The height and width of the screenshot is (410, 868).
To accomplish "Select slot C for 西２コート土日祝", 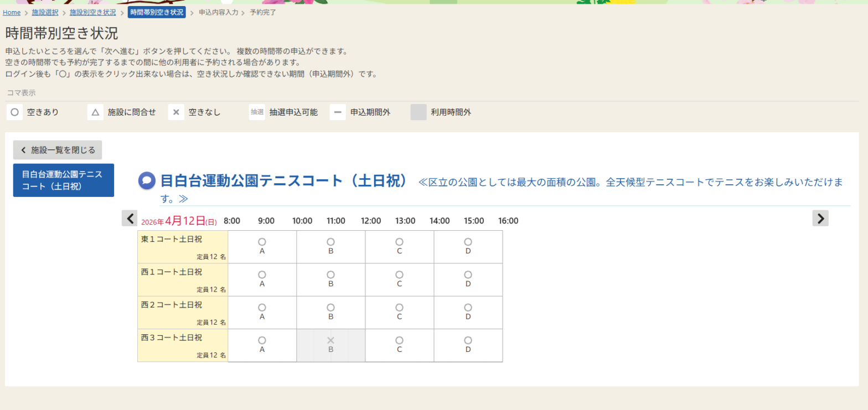I will click(399, 312).
